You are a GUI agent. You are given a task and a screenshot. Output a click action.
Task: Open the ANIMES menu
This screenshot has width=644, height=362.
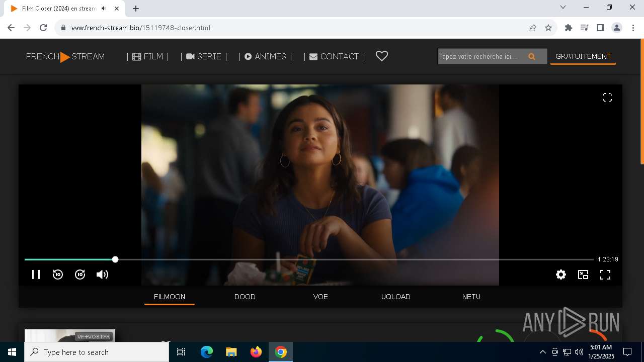(x=265, y=57)
